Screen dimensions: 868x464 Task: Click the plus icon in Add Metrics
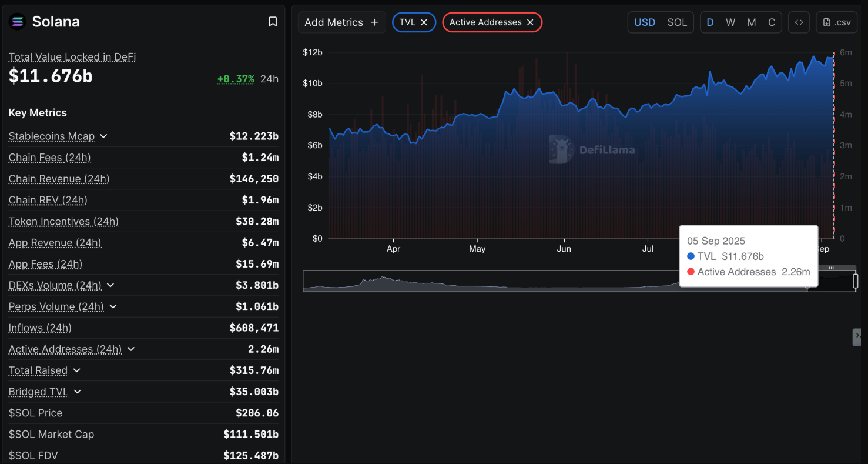[374, 22]
